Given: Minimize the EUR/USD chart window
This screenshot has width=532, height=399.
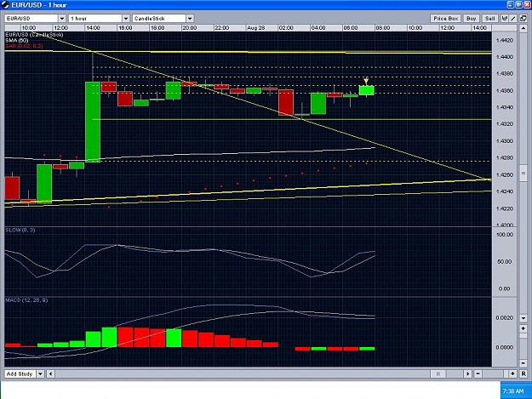Looking at the screenshot, I should coord(511,5).
